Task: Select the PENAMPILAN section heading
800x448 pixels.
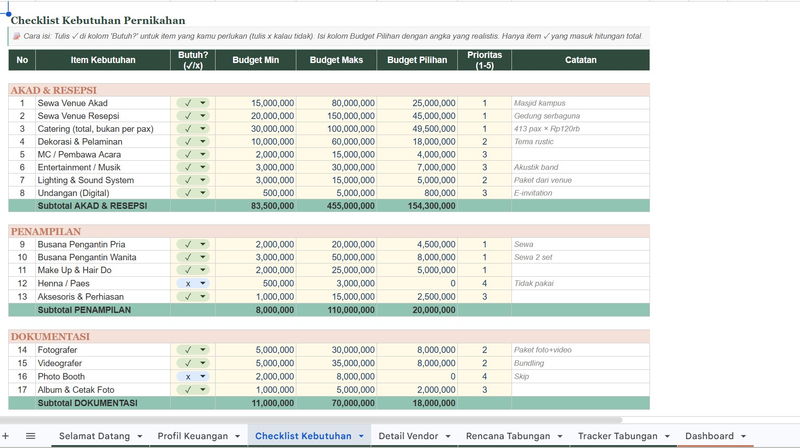Action: pyautogui.click(x=46, y=231)
